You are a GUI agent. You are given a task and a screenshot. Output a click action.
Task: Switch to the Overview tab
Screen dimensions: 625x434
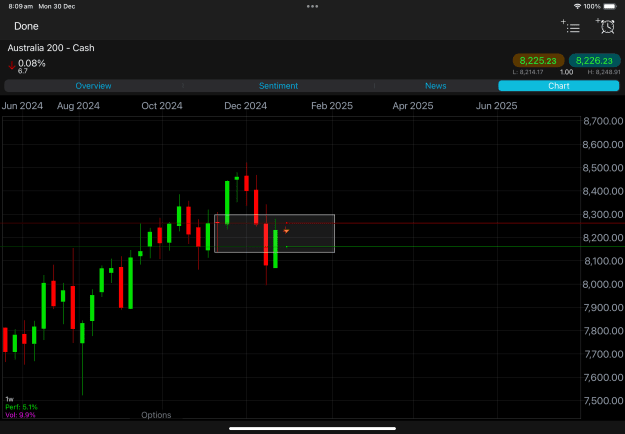[x=93, y=86]
